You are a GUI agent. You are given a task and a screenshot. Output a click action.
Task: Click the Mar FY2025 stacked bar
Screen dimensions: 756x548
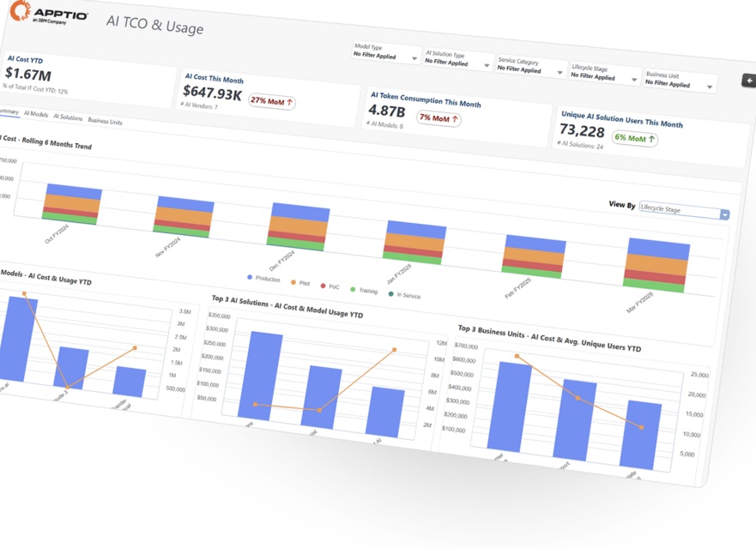click(x=657, y=266)
